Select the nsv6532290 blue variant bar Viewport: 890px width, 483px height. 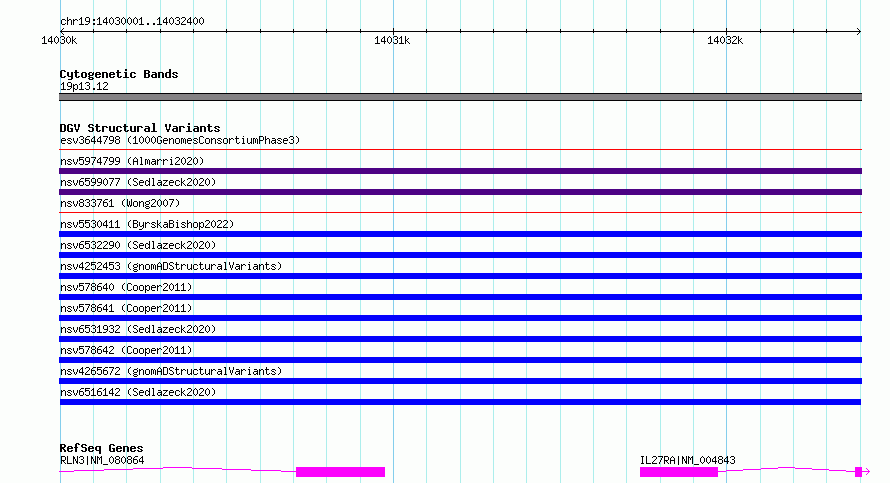460,255
